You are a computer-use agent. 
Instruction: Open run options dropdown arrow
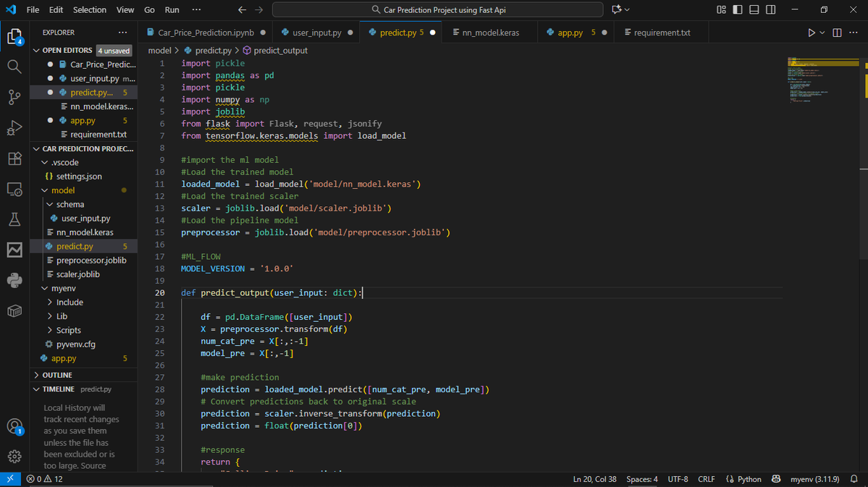pos(822,33)
